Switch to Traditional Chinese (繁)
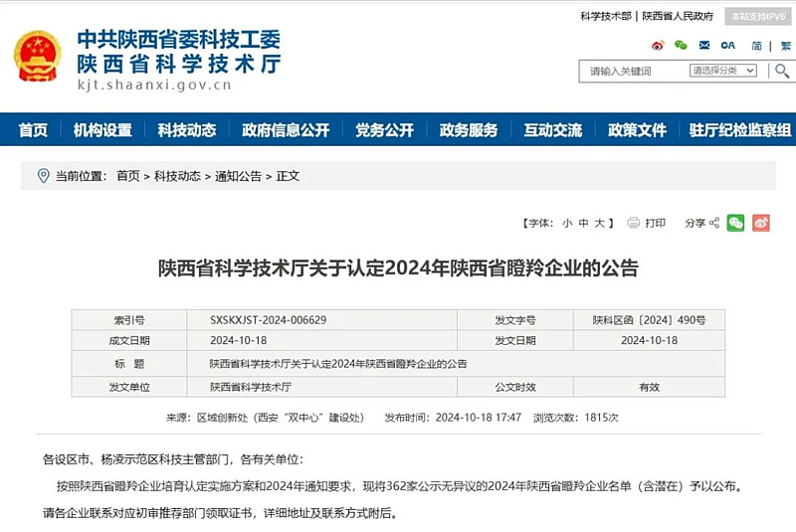 (786, 46)
